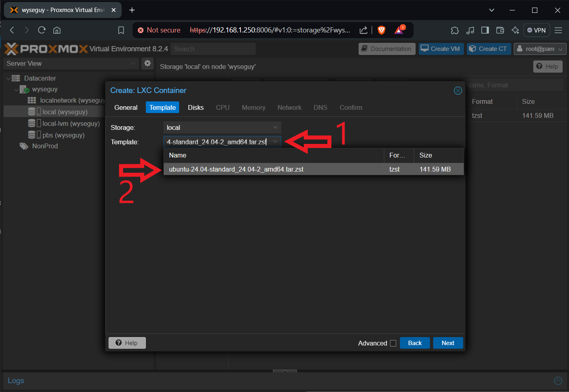The image size is (569, 392).
Task: Open the Template dropdown arrow
Action: pos(275,141)
